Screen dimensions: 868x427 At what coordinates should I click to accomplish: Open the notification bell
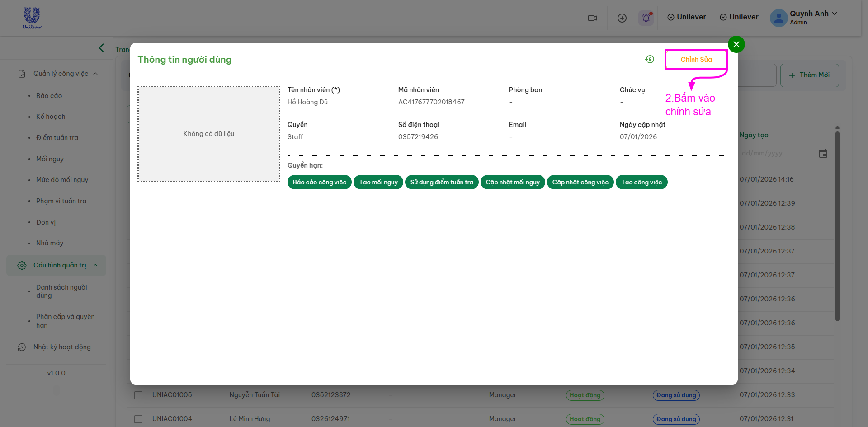tap(646, 18)
